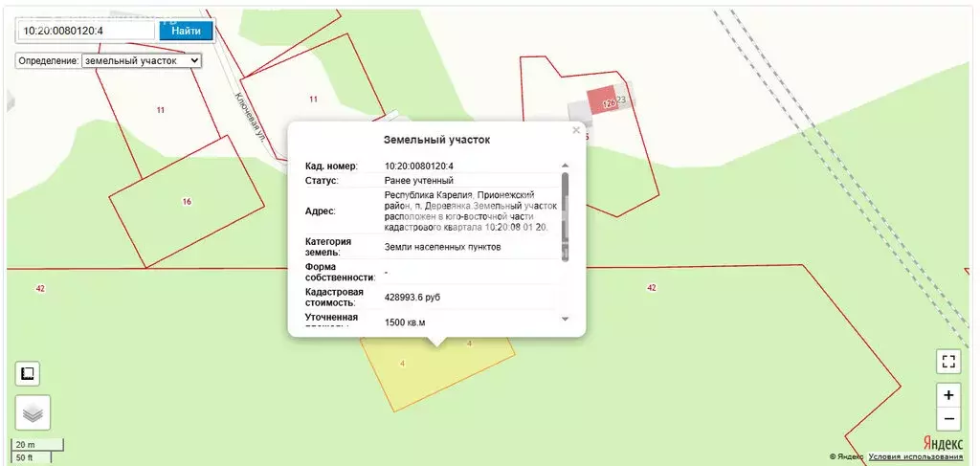
Task: Click the red building marked 126
Action: (603, 100)
